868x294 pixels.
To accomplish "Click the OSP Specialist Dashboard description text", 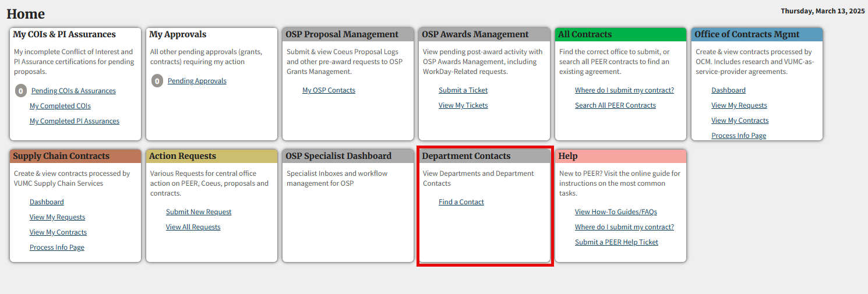I will tap(337, 178).
